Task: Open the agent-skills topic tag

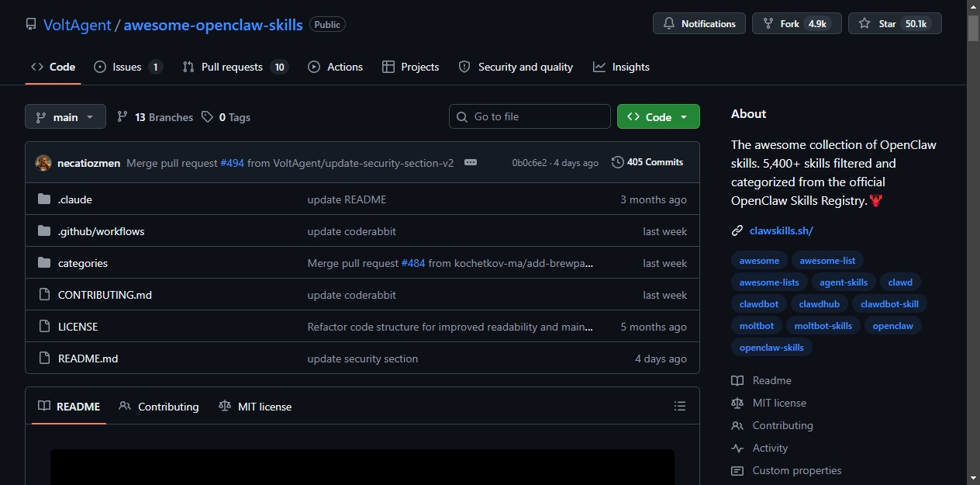Action: click(x=844, y=282)
